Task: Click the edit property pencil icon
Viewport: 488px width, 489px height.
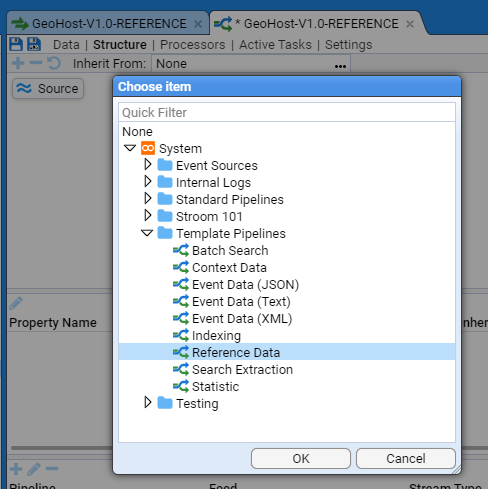Action: pos(16,303)
